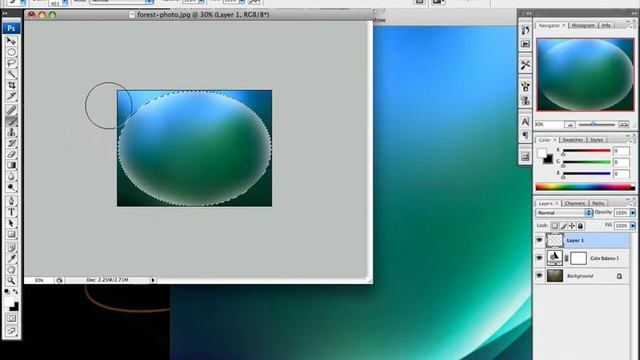
Task: Select the Eyedropper tool
Action: pos(11,258)
